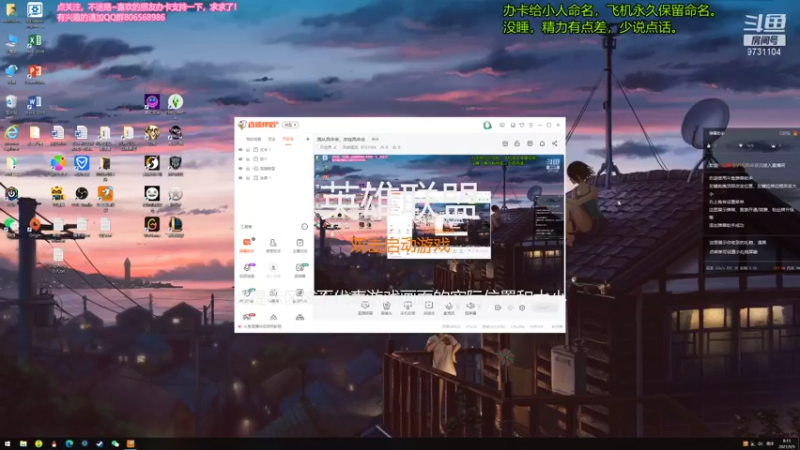Select the Internet Explorer desktop icon
800x450 pixels.
tap(11, 136)
